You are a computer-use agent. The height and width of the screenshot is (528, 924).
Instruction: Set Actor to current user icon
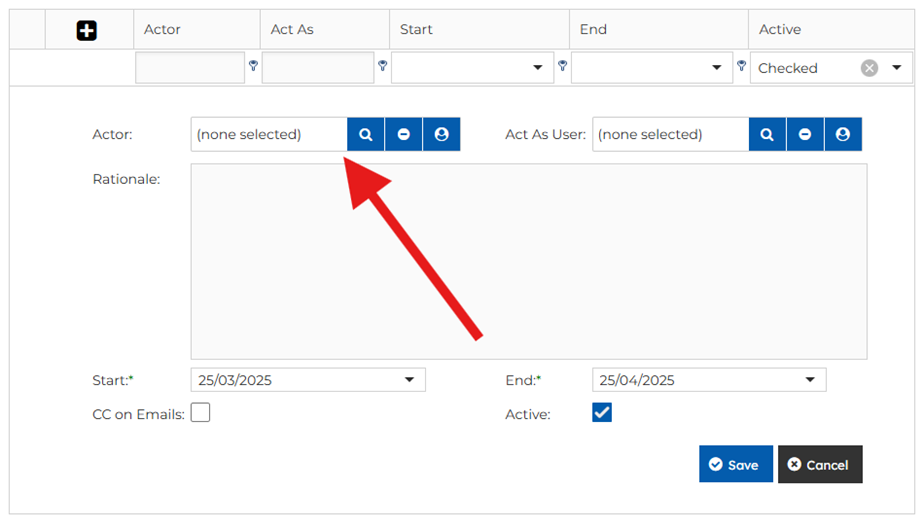442,134
